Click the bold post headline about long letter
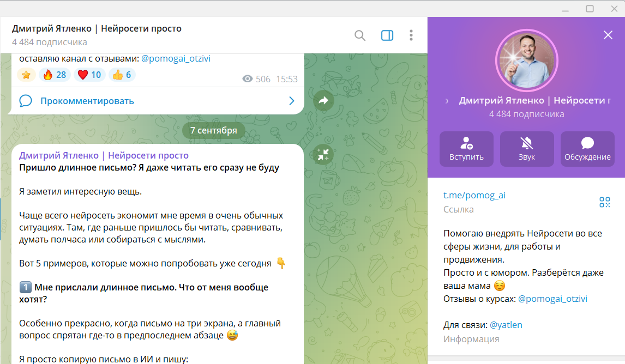The width and height of the screenshot is (625, 364). pyautogui.click(x=149, y=168)
